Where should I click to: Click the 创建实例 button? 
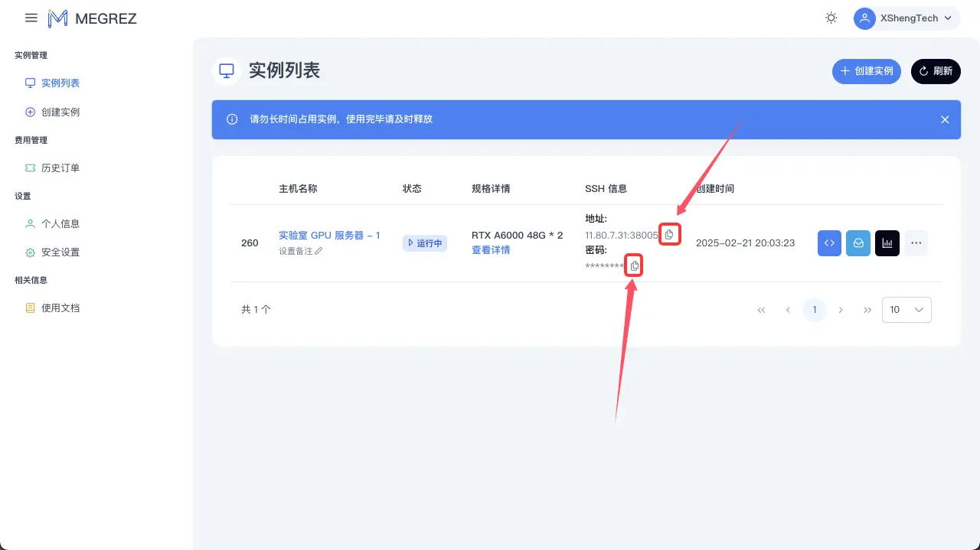[867, 71]
